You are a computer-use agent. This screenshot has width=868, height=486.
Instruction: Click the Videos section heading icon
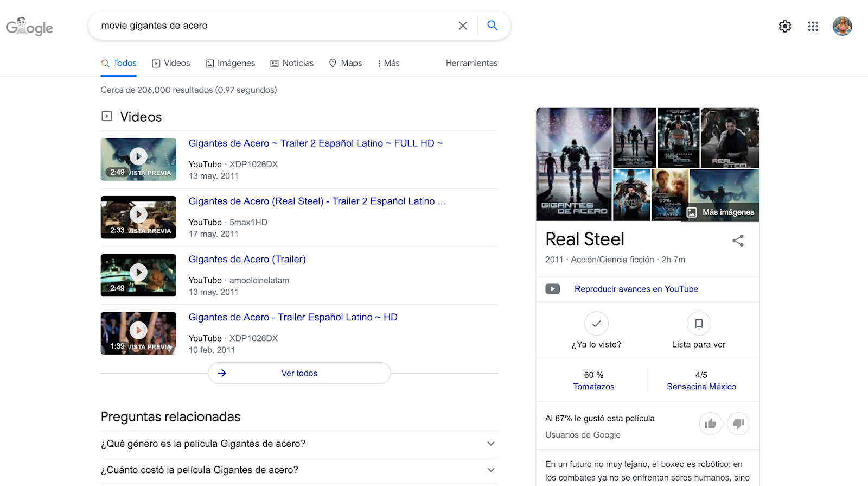coord(107,116)
